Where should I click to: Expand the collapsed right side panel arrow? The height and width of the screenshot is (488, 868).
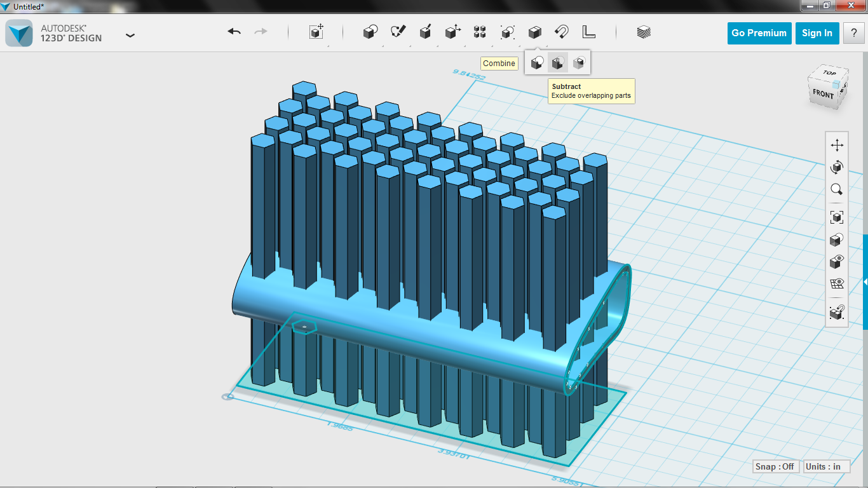pos(865,282)
